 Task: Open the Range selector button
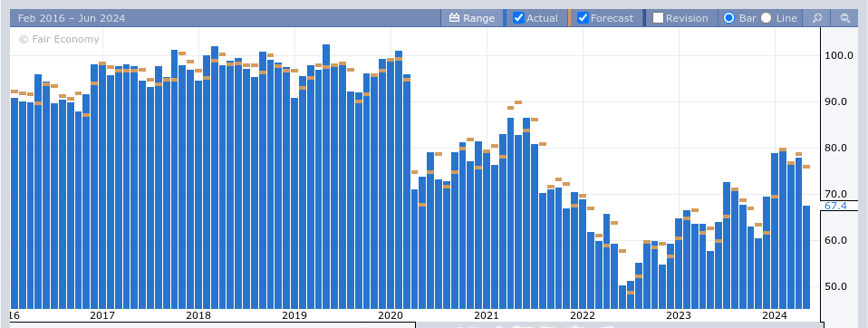pyautogui.click(x=472, y=18)
